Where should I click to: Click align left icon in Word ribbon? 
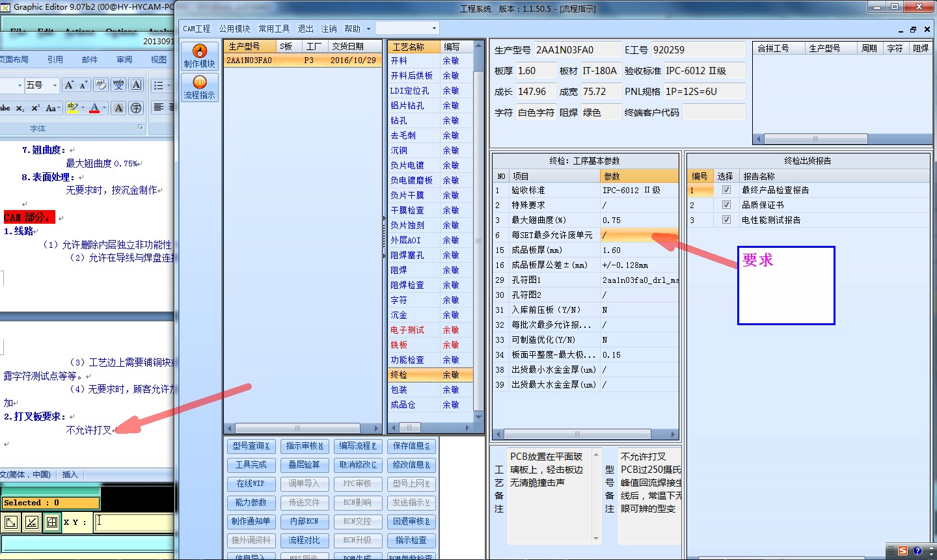(158, 107)
